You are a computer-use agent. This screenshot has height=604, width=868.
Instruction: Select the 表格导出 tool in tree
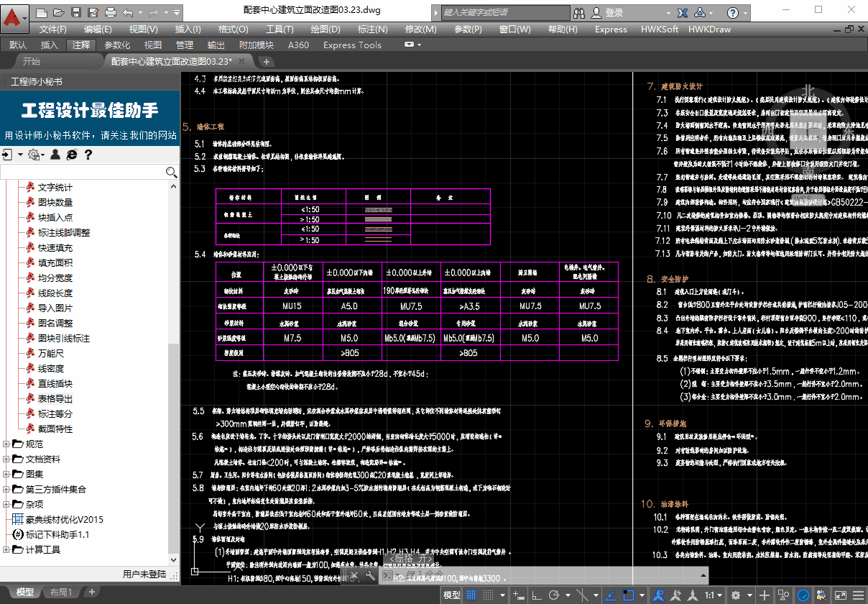tap(55, 399)
